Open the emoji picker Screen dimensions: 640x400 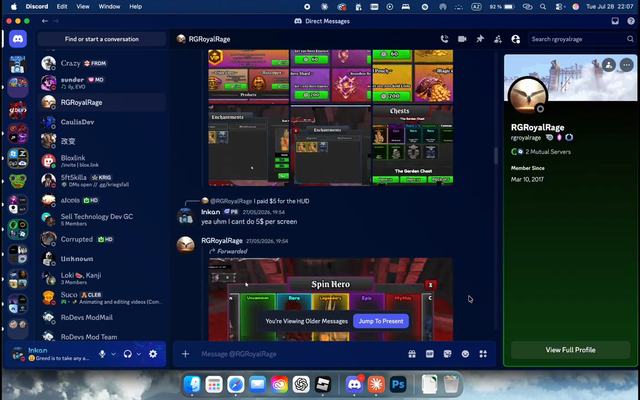click(x=465, y=354)
